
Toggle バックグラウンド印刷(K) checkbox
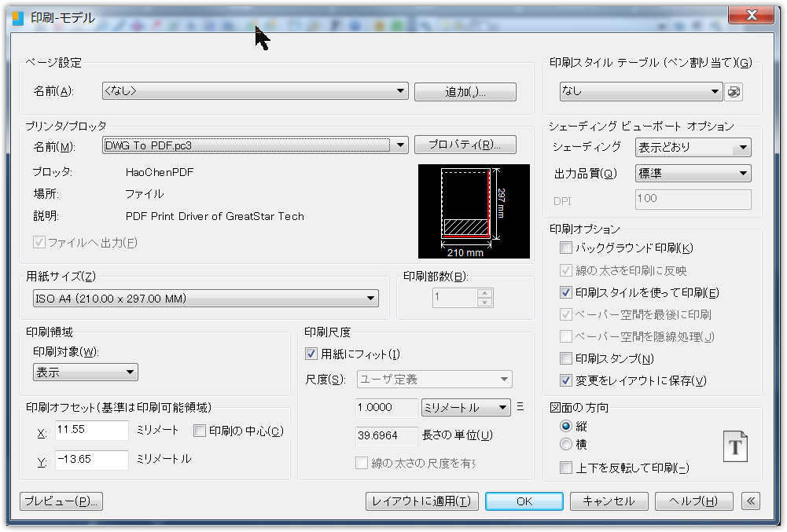coord(565,248)
